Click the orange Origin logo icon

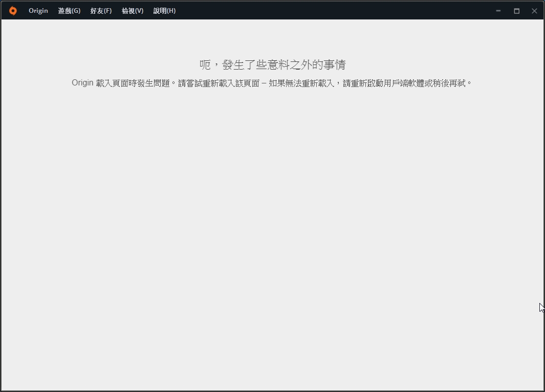pos(13,11)
